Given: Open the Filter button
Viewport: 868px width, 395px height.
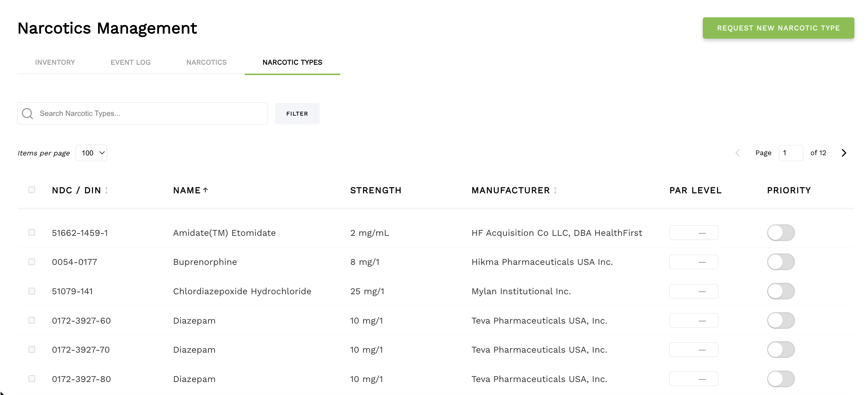Looking at the screenshot, I should [x=297, y=113].
